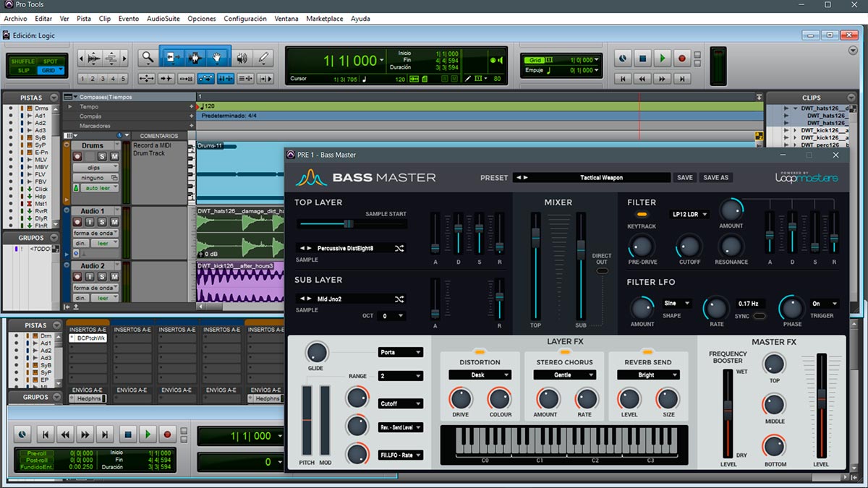Open the Pista menu
The image size is (868, 488).
point(84,19)
